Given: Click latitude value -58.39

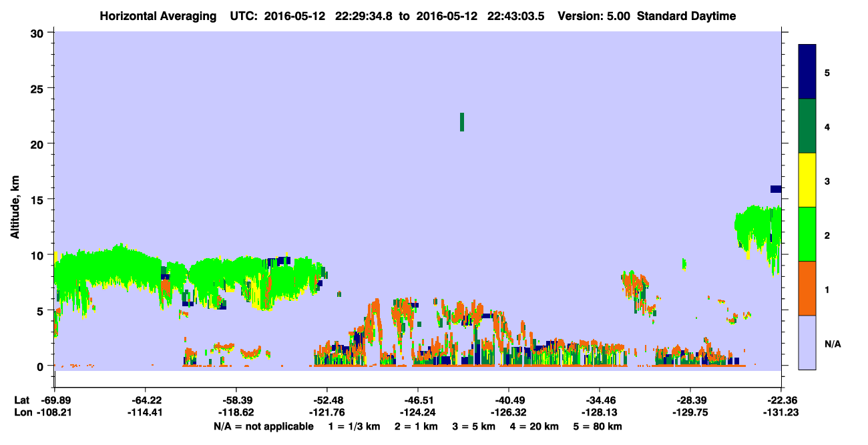Looking at the screenshot, I should click(236, 400).
